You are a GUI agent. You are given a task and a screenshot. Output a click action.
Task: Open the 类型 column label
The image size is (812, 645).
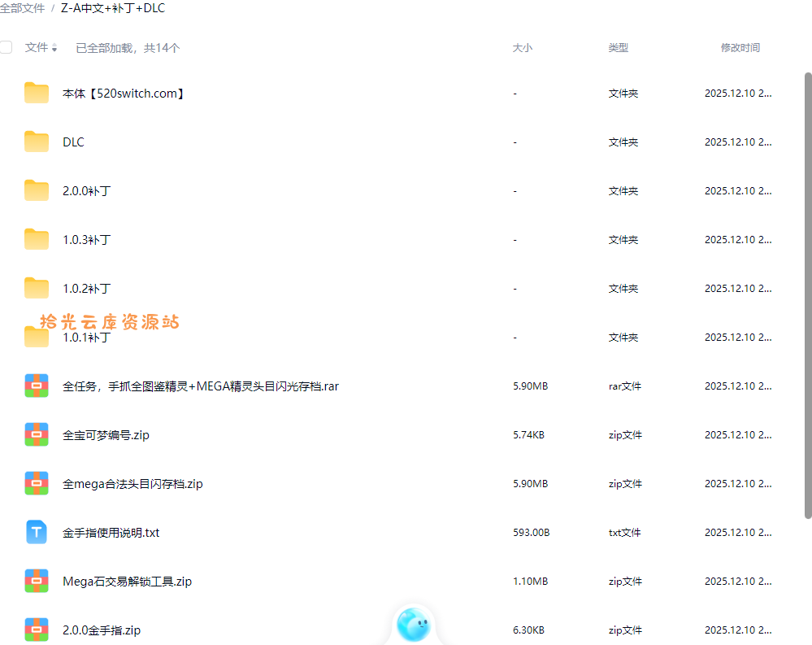[x=622, y=48]
